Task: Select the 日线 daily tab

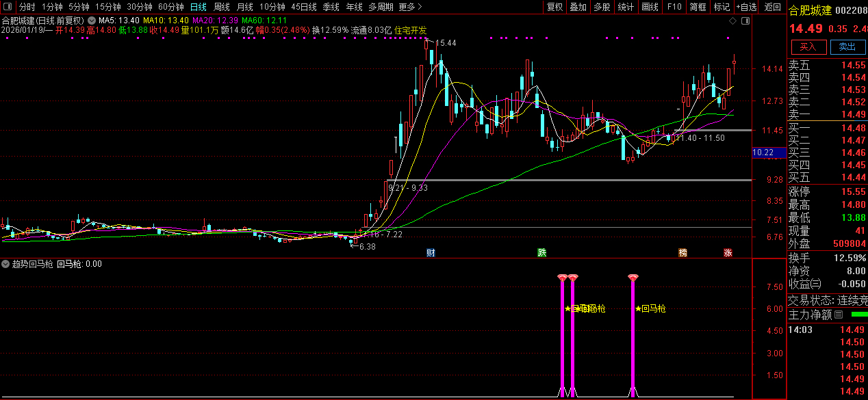Action: [x=198, y=7]
